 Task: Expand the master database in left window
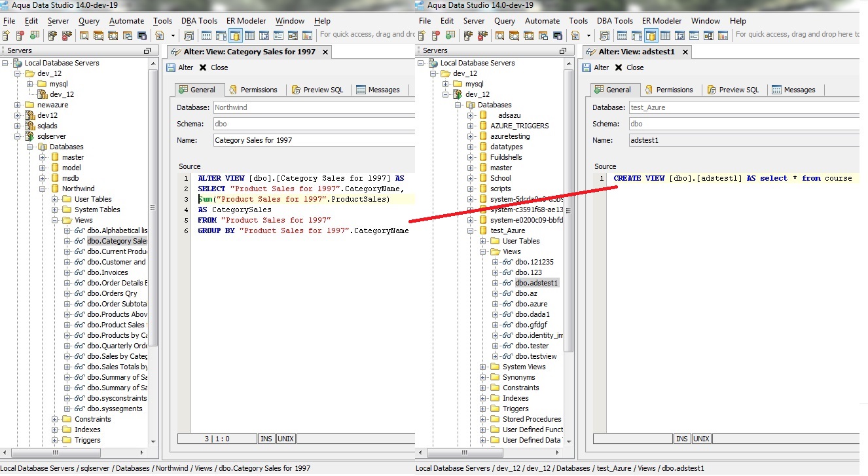[43, 157]
